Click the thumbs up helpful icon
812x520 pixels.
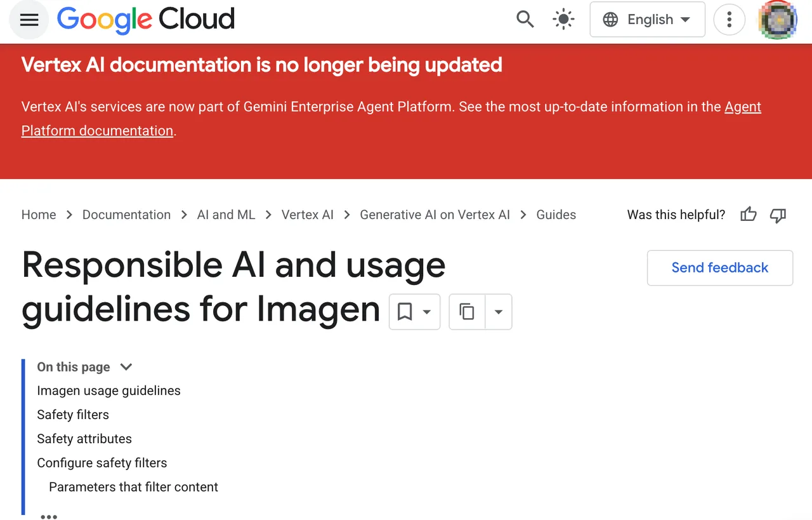pos(749,215)
